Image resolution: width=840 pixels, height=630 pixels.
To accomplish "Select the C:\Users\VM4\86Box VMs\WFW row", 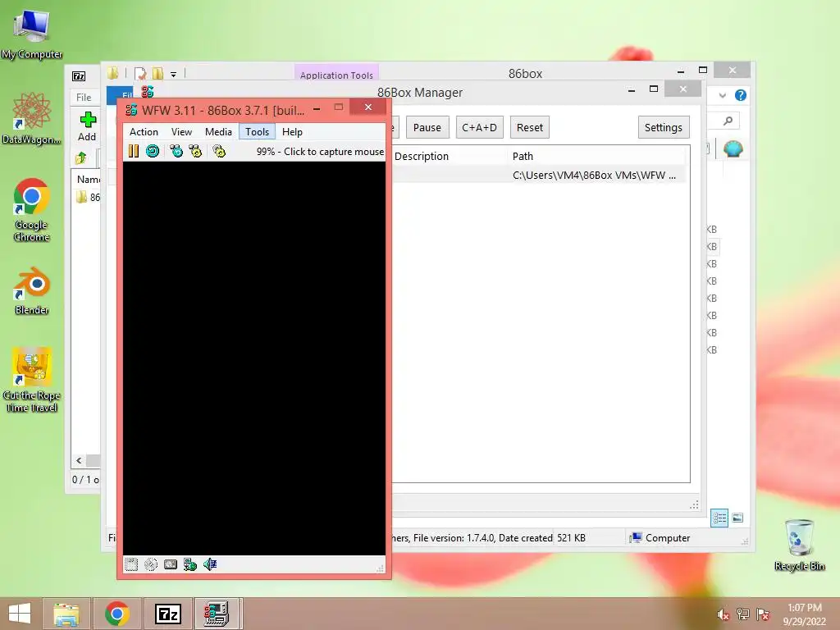I will (540, 176).
